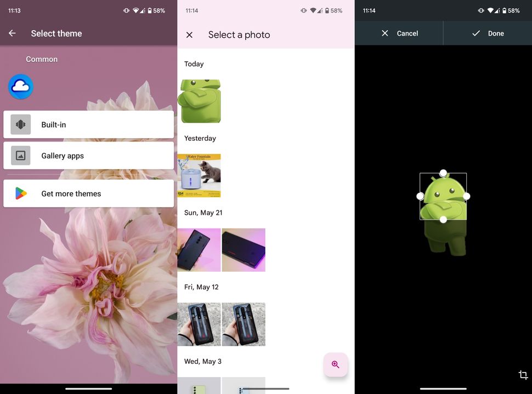Tap the pink zoom magnifier button in photo picker
Screen dimensions: 532x394
click(336, 364)
